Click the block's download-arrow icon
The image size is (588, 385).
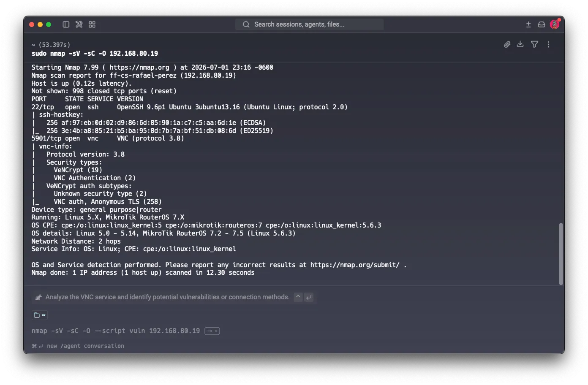(x=520, y=44)
